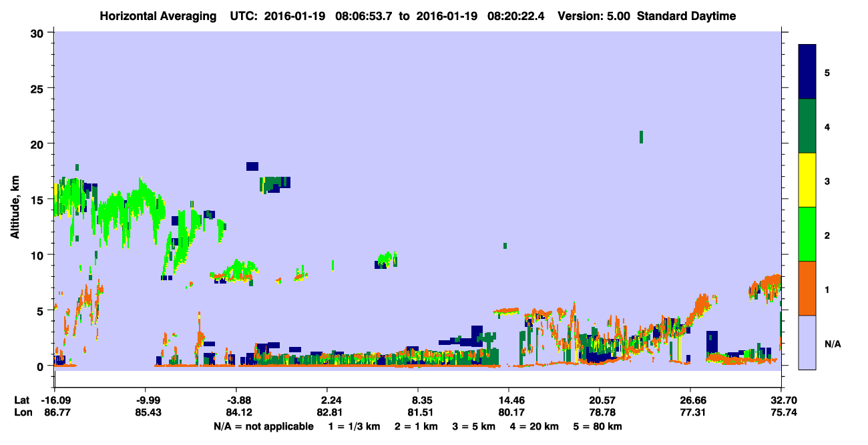Click the latitude value -3.88

pos(236,400)
